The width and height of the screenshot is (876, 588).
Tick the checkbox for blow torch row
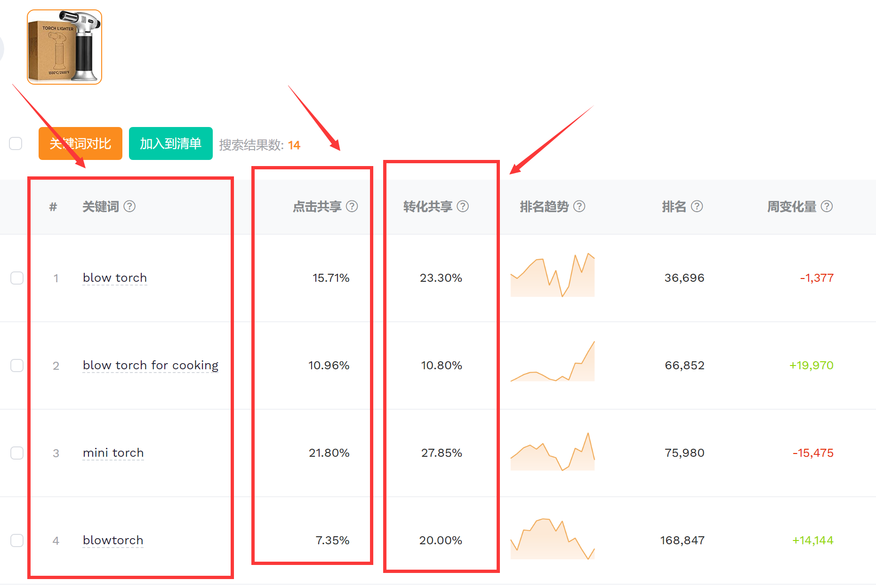[17, 278]
